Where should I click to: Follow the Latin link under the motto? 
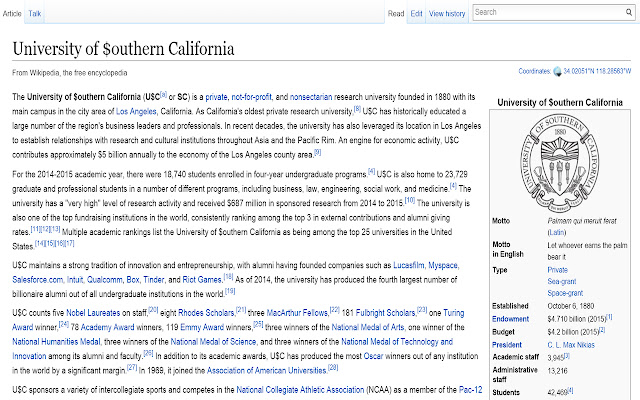point(557,229)
